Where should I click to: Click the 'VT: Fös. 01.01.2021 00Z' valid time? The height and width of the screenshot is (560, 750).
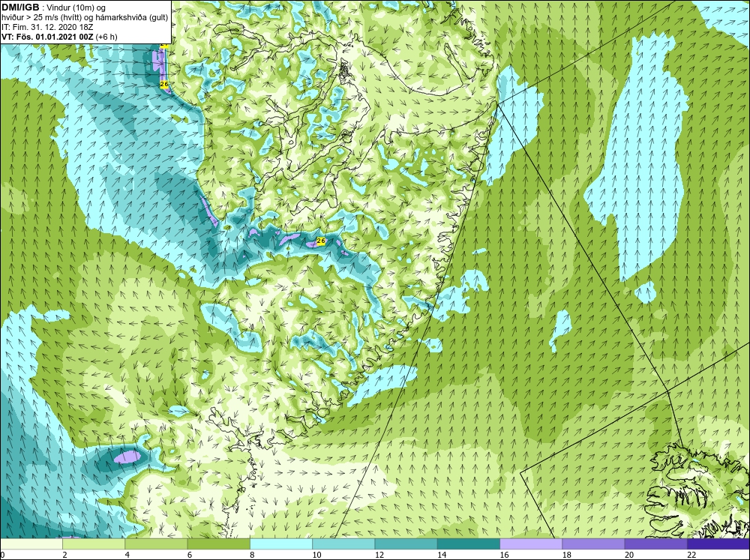pos(48,36)
